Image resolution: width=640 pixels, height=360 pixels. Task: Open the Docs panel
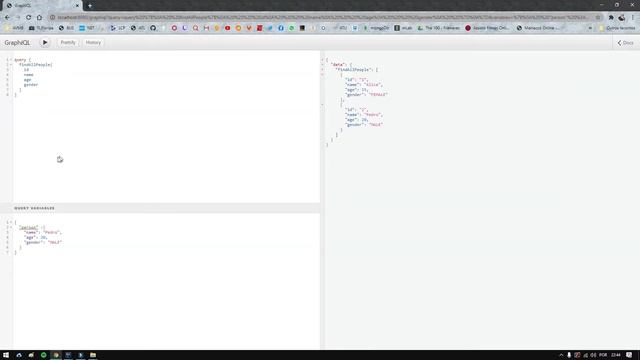click(625, 43)
